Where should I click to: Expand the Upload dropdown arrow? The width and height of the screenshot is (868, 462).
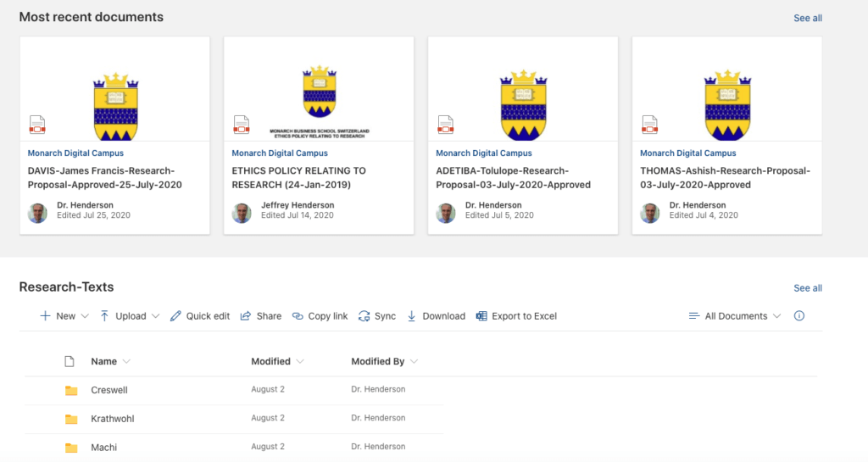(156, 316)
